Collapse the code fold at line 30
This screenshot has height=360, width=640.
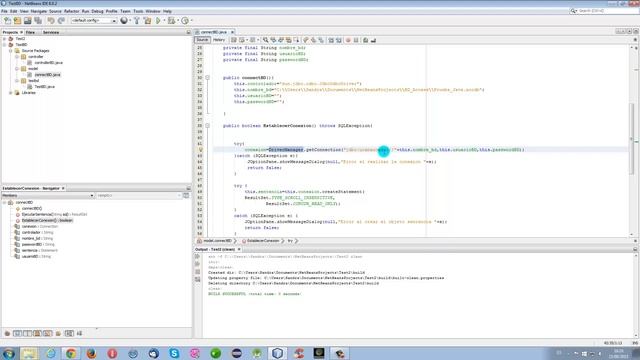point(207,78)
